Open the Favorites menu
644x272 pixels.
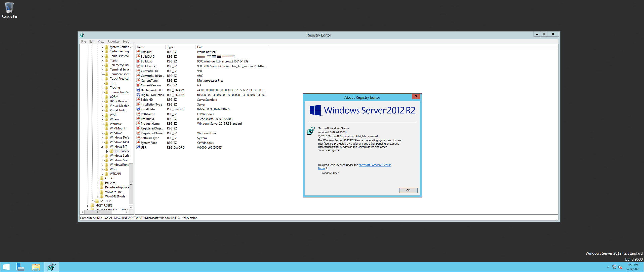pyautogui.click(x=113, y=42)
